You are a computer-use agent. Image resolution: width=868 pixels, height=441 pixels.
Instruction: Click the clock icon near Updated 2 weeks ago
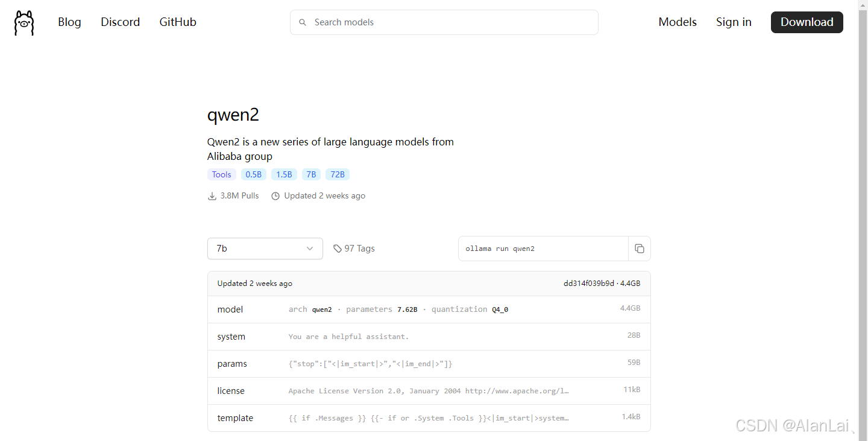point(276,195)
